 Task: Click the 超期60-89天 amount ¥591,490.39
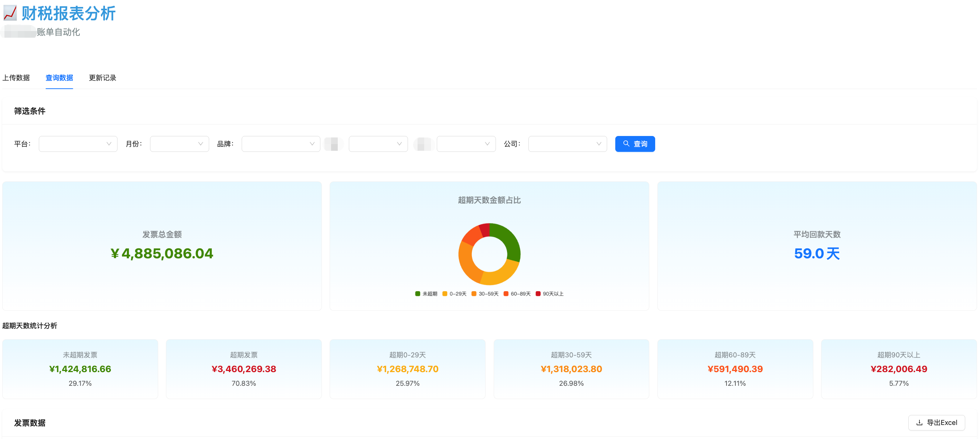point(735,369)
